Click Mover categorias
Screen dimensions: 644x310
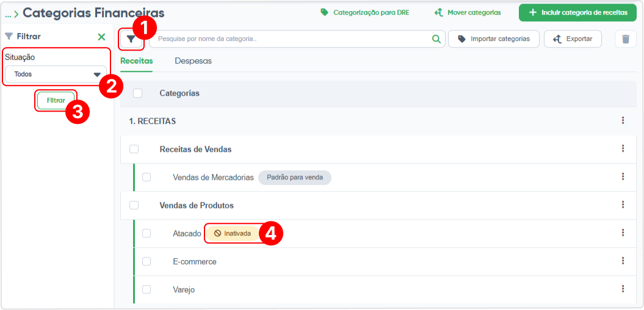pos(468,12)
